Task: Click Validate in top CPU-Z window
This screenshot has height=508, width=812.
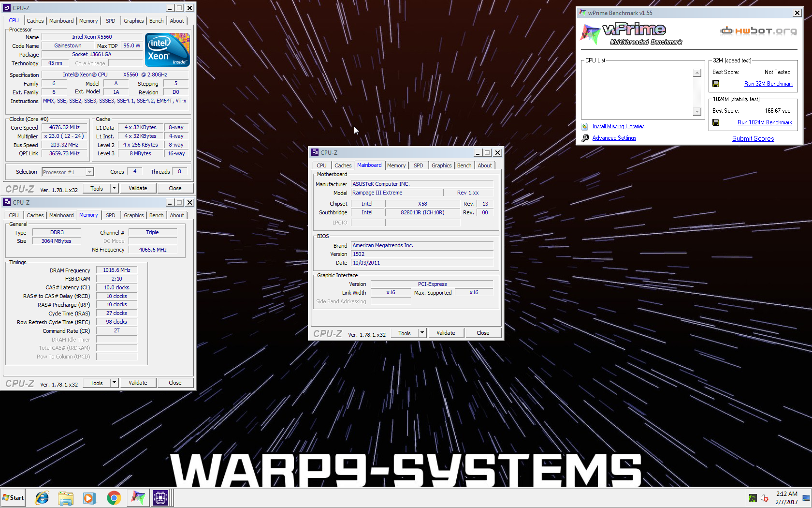Action: pos(138,188)
